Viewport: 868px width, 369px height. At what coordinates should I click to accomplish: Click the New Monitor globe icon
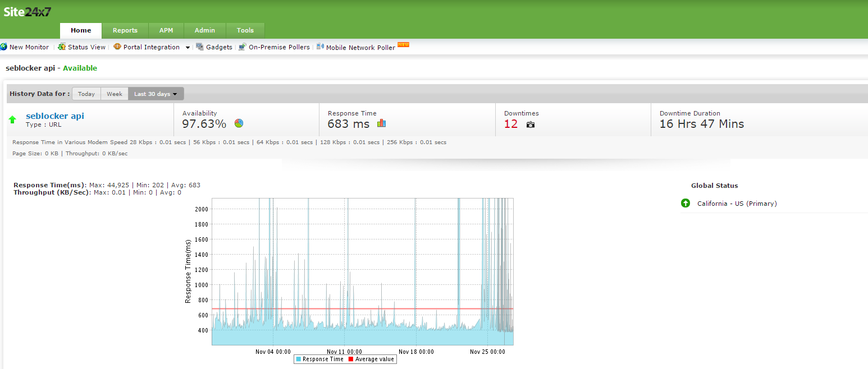pyautogui.click(x=3, y=47)
